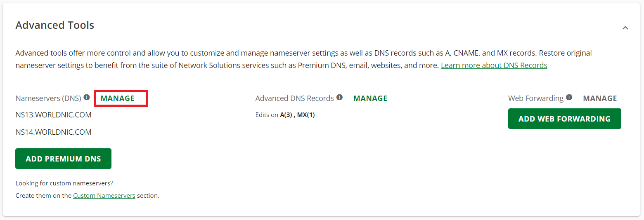Click the gray Manage for Web Forwarding

click(600, 98)
